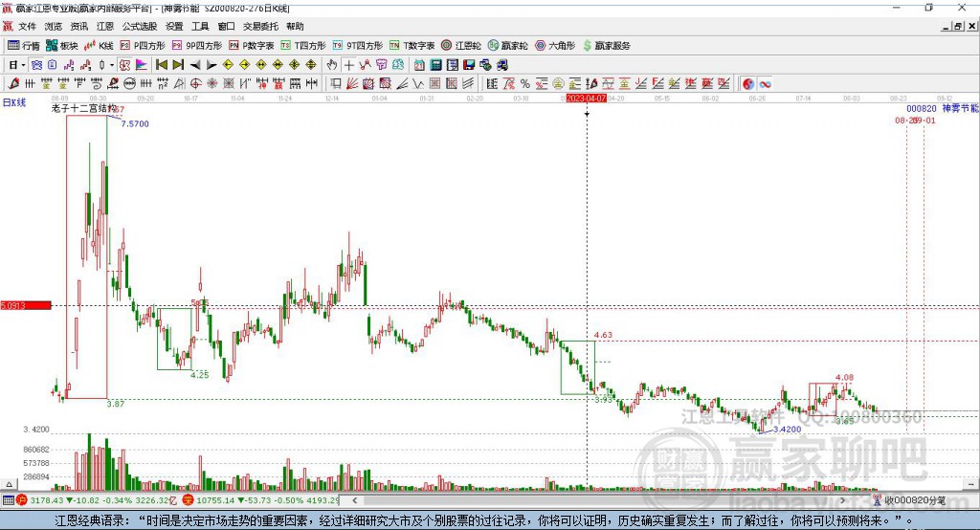Expand the volume panel up-arrow button
The width and height of the screenshot is (980, 530).
point(9,484)
